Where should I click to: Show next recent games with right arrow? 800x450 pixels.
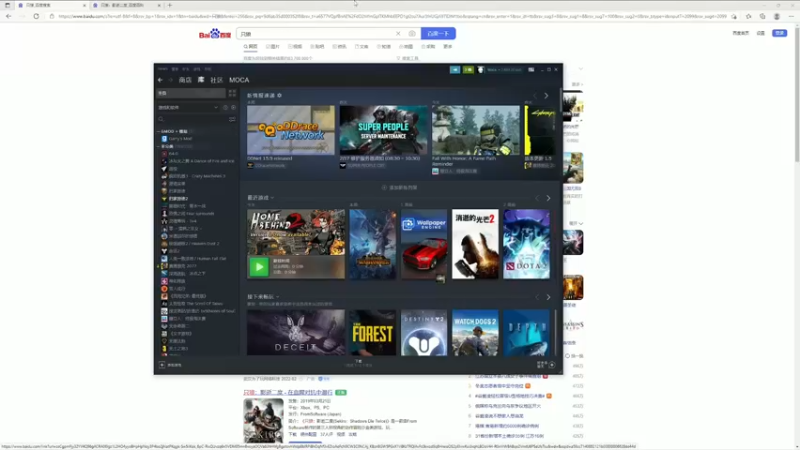[548, 198]
